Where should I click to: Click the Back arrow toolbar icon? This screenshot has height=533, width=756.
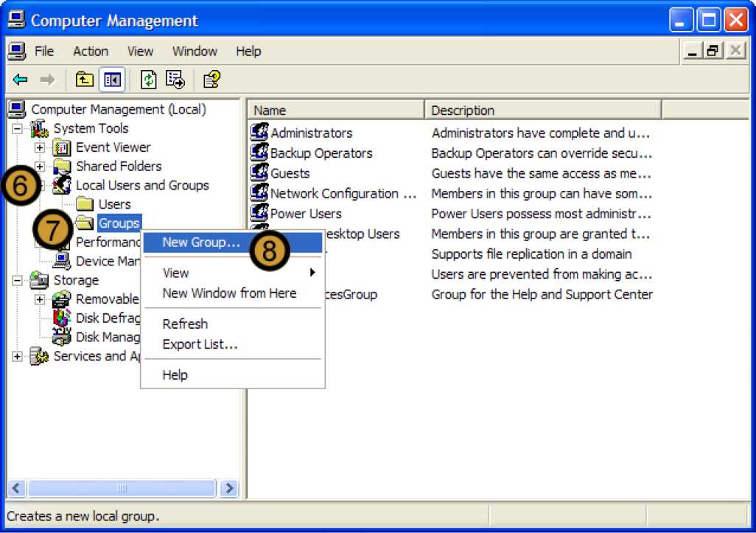coord(20,79)
